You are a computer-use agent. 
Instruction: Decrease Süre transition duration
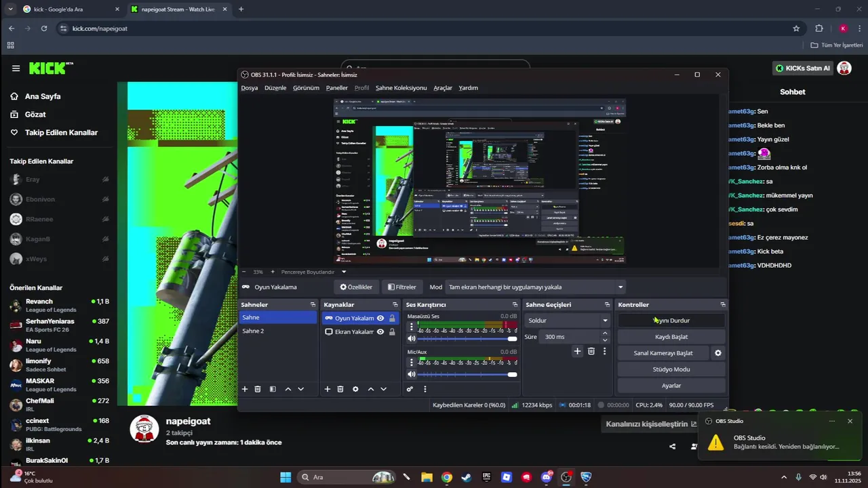point(605,340)
